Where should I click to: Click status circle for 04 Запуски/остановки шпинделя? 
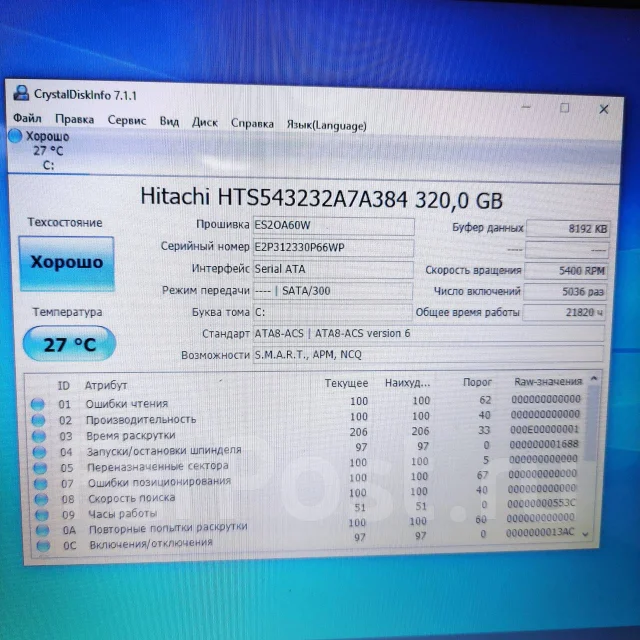(40, 452)
